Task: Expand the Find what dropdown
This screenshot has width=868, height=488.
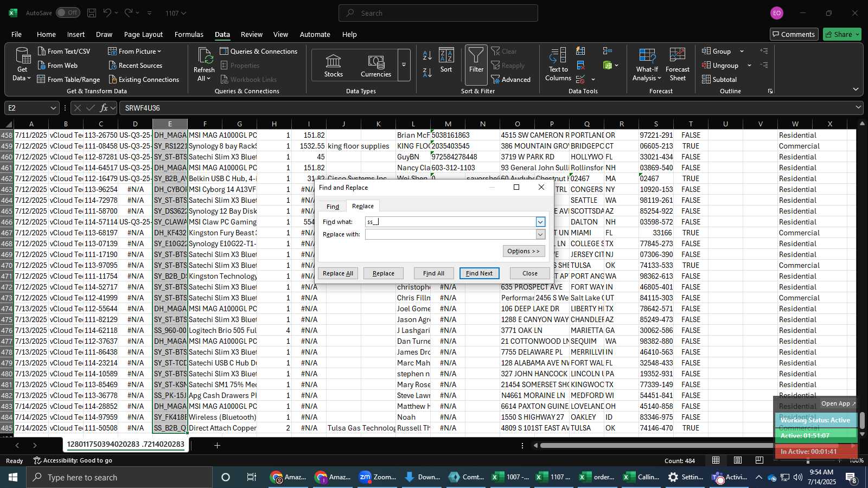Action: pyautogui.click(x=540, y=222)
